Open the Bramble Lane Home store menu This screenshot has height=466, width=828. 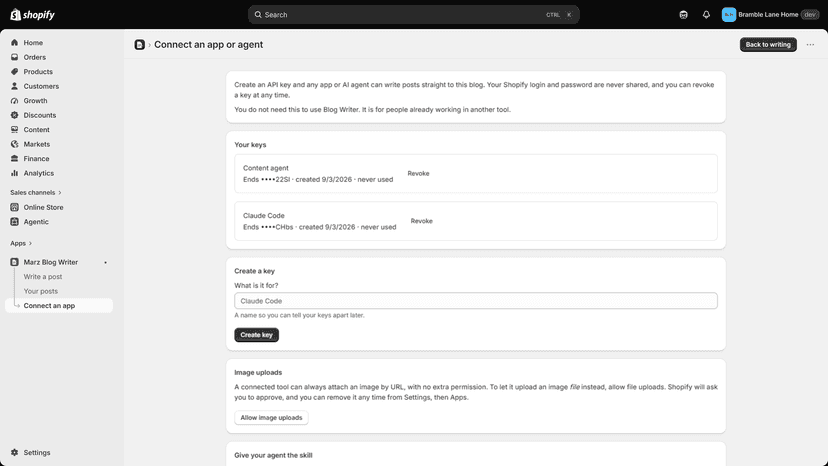(x=770, y=15)
